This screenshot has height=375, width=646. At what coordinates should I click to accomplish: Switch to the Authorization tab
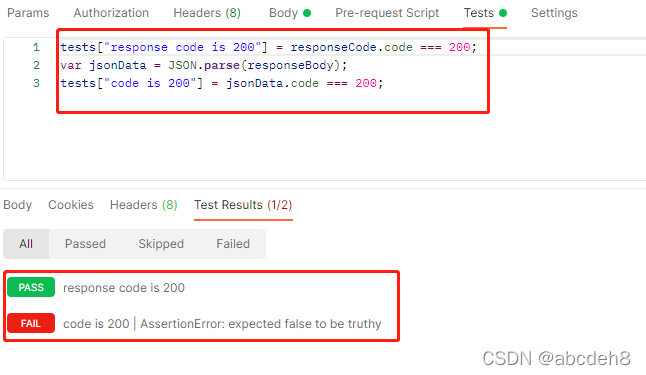click(x=111, y=13)
